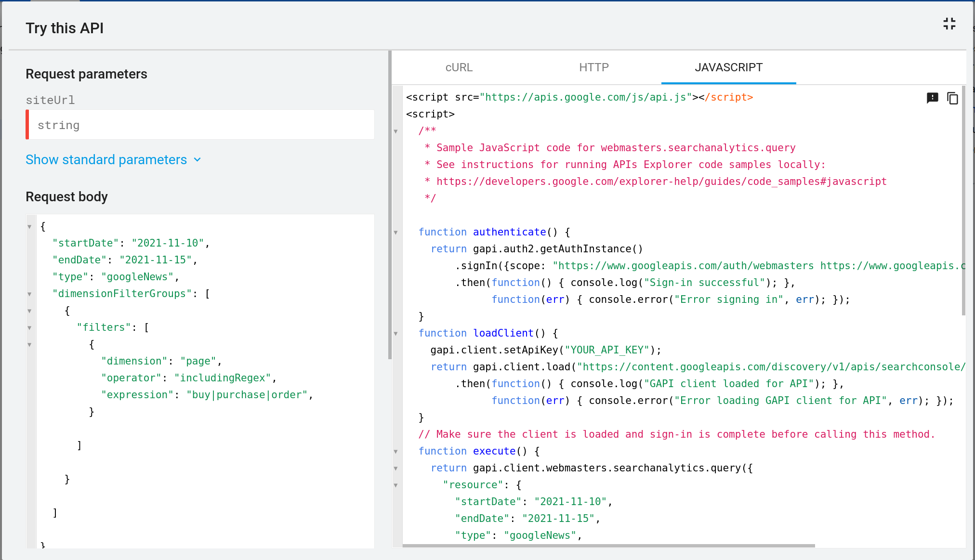
Task: Click the error/warning indicator icon
Action: click(x=933, y=98)
